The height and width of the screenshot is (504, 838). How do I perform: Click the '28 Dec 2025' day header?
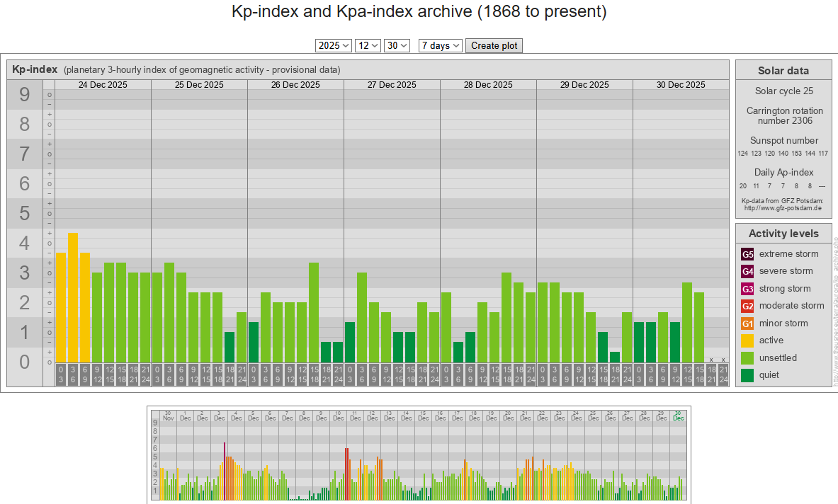[x=488, y=85]
